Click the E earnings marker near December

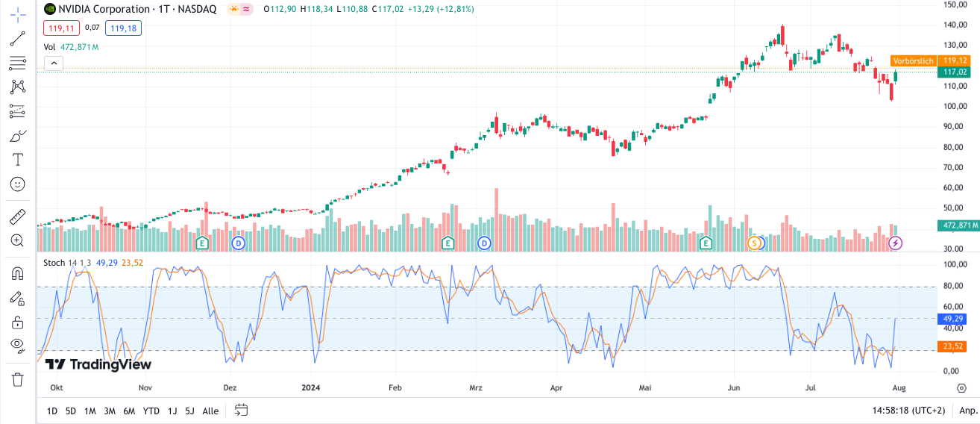[201, 243]
